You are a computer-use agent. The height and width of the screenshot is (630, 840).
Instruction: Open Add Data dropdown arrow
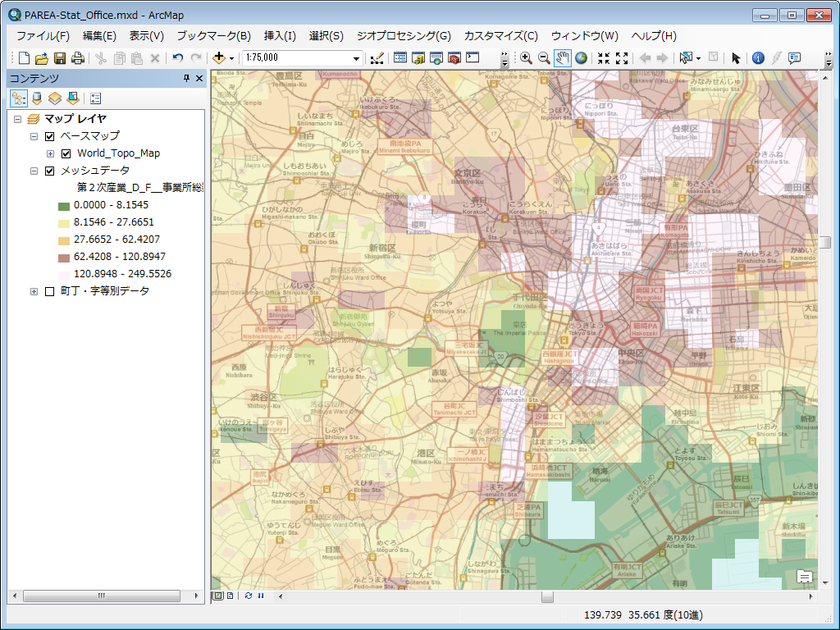pos(231,58)
